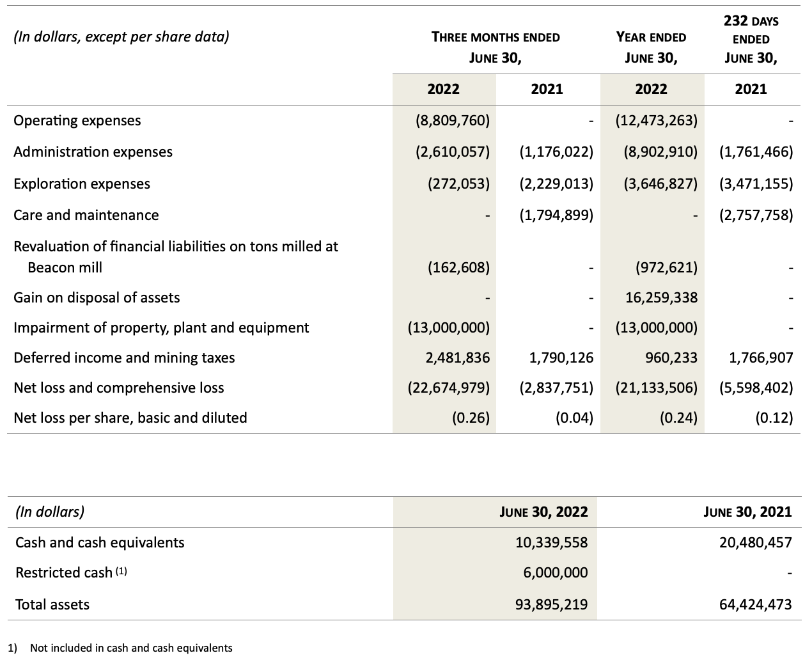Viewport: 812px width, 660px height.
Task: Click the June 30, 2022 column header
Action: pos(543,512)
